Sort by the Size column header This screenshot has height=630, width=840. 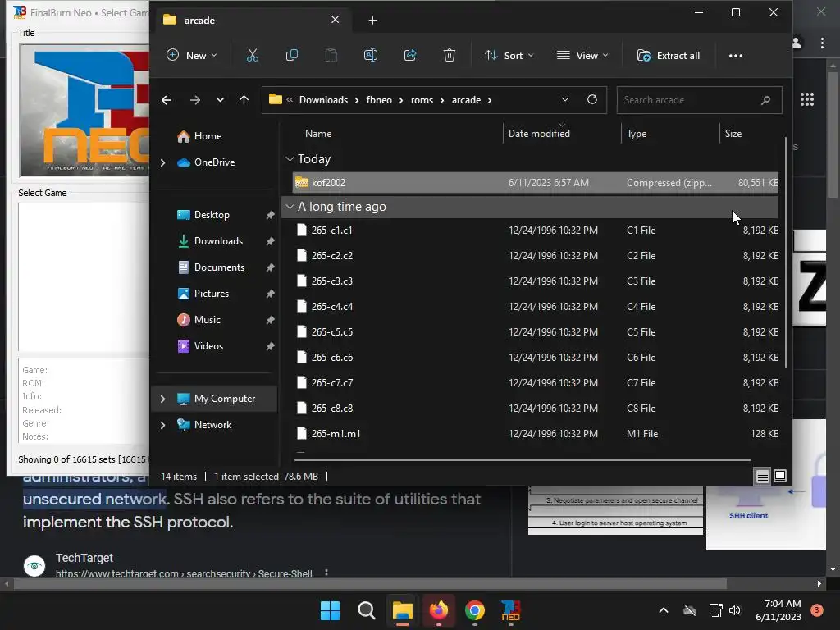click(x=733, y=134)
